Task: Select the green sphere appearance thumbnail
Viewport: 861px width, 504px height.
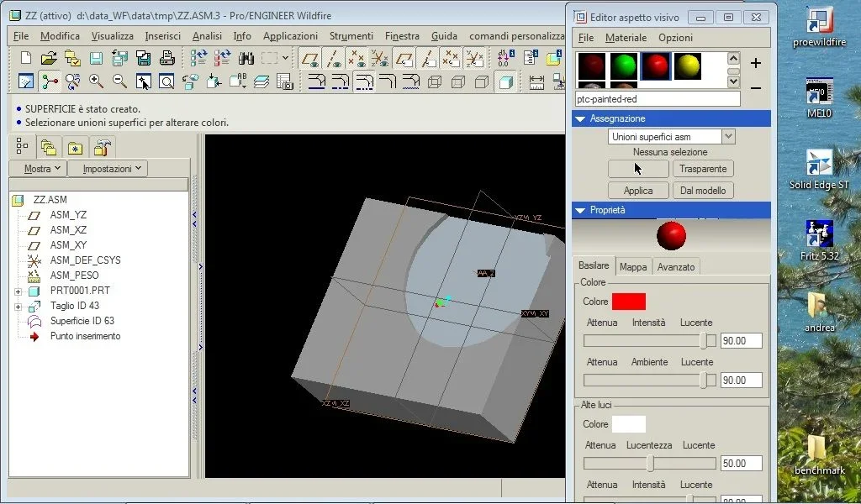Action: coord(624,66)
